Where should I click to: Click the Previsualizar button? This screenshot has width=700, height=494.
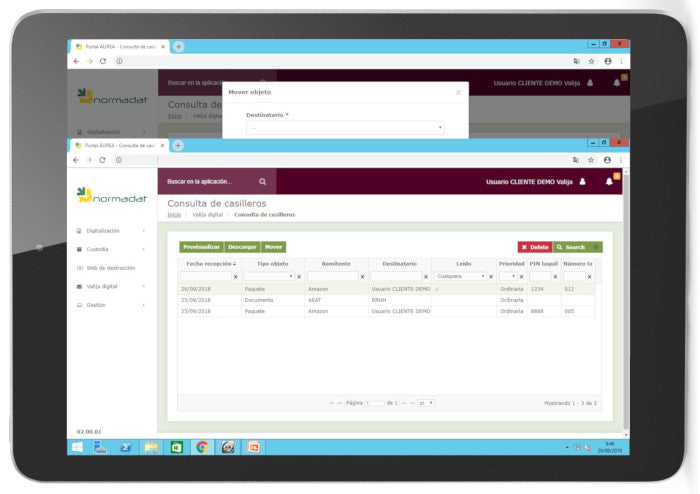(201, 246)
